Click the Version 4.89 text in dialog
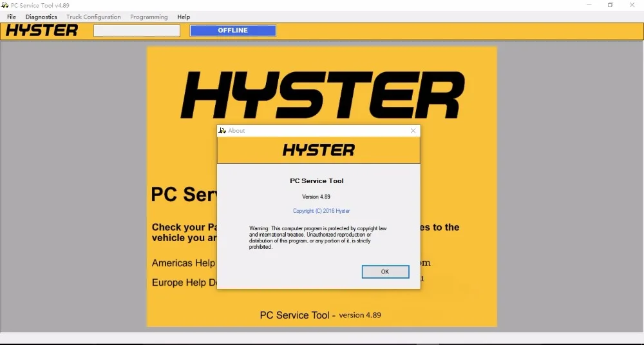Image resolution: width=644 pixels, height=345 pixels. pos(316,197)
